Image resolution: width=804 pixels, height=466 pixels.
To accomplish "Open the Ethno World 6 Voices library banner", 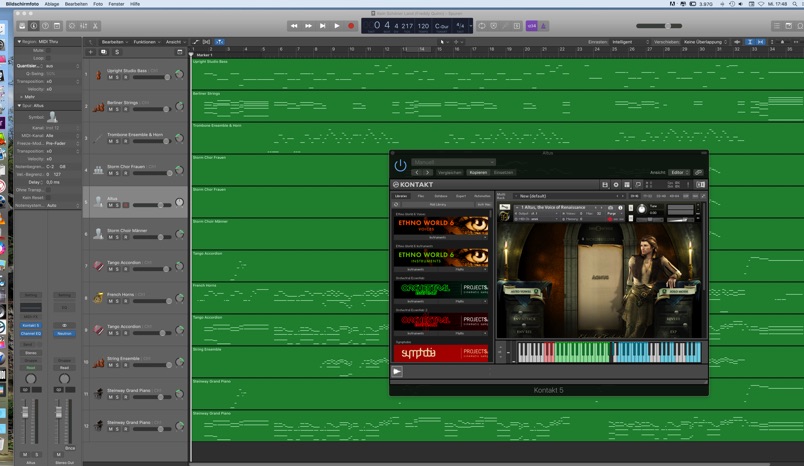I will (x=441, y=226).
